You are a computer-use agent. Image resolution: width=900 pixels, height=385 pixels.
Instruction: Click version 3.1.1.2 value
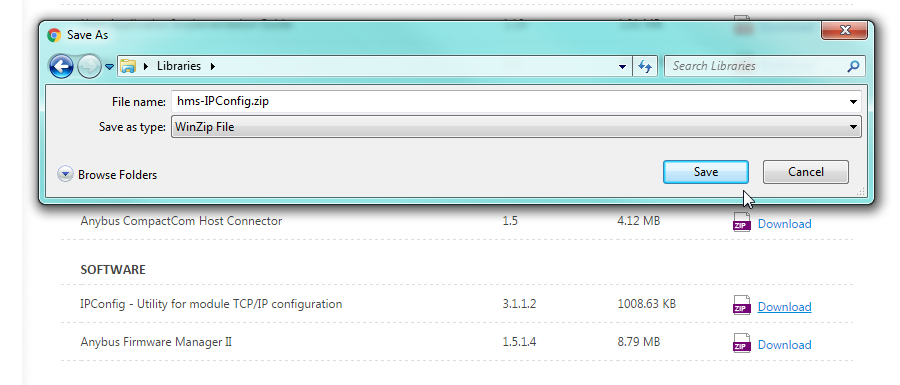pos(519,304)
